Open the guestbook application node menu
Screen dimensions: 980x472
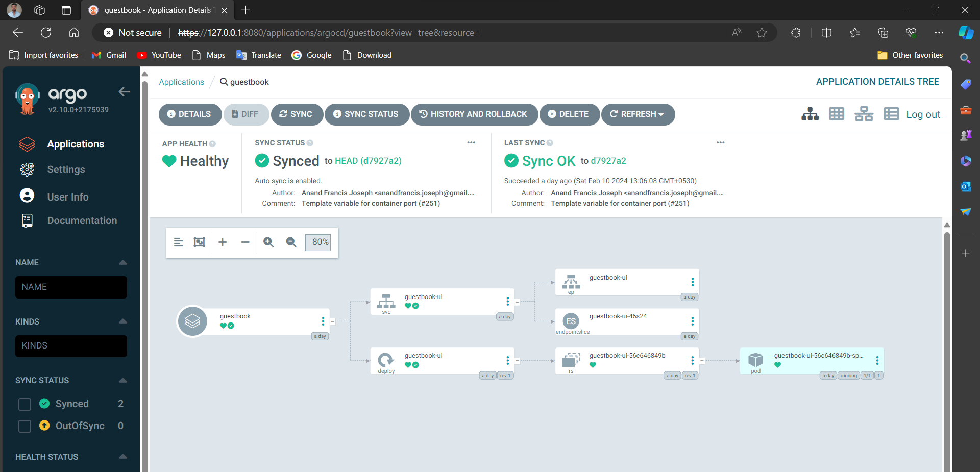click(x=323, y=321)
